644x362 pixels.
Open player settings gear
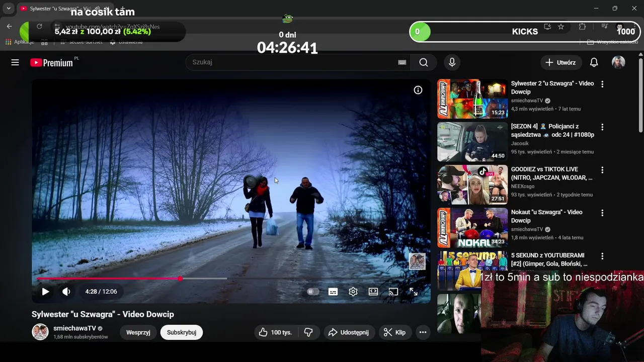coord(353,292)
